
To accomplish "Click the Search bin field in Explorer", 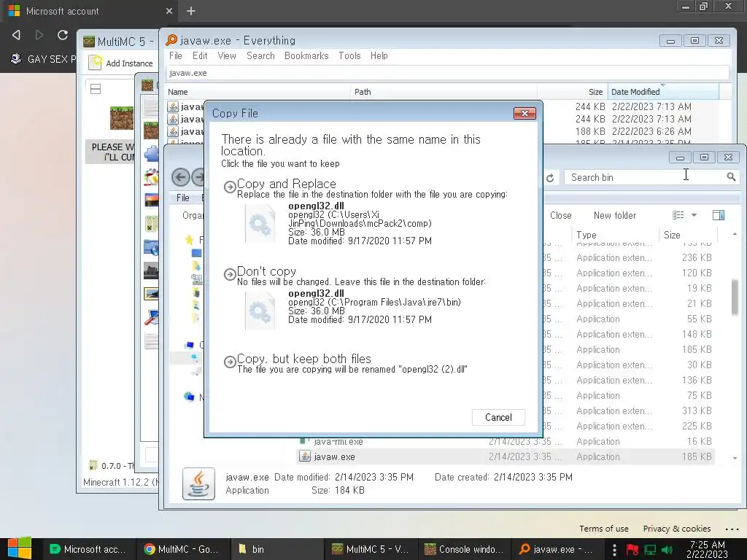I will point(646,177).
